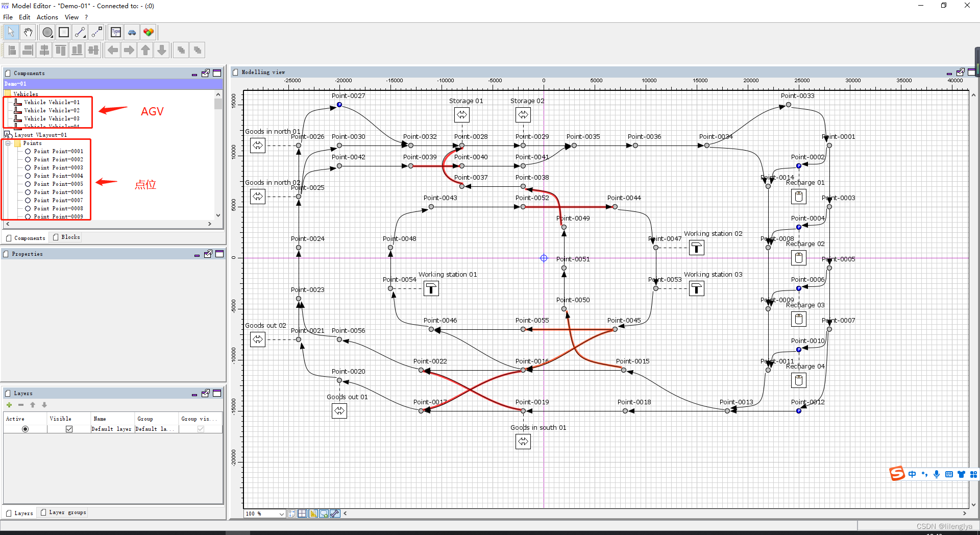980x535 pixels.
Task: Click the colored blocks icon
Action: click(149, 32)
